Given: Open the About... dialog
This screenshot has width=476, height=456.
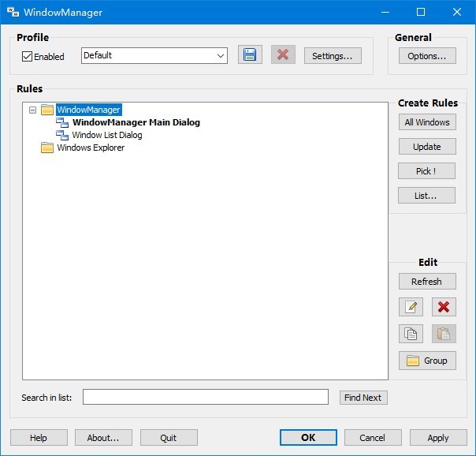Looking at the screenshot, I should (103, 438).
